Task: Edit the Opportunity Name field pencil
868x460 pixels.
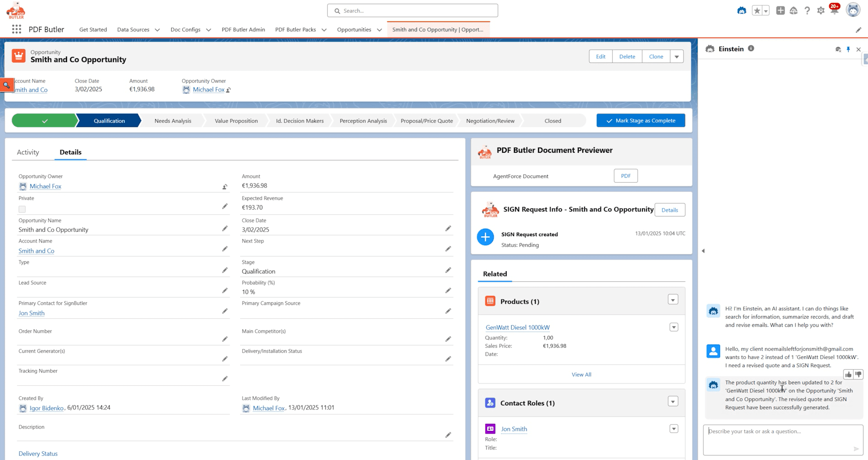Action: click(225, 228)
